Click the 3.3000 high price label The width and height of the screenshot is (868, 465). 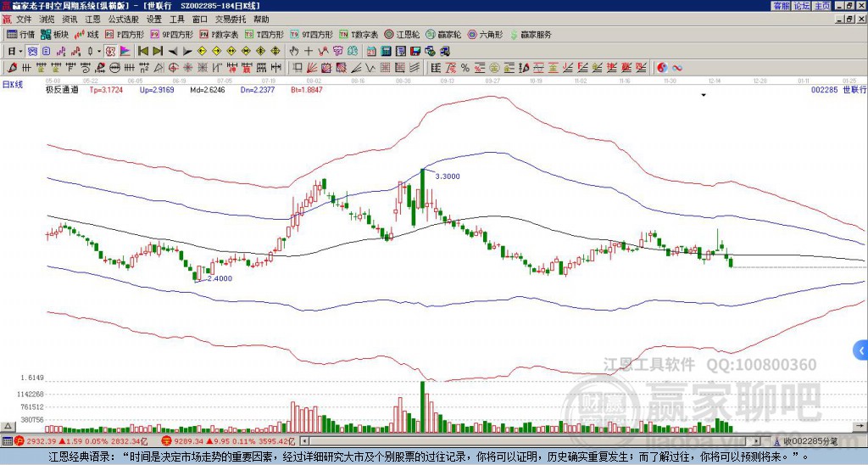click(x=448, y=176)
